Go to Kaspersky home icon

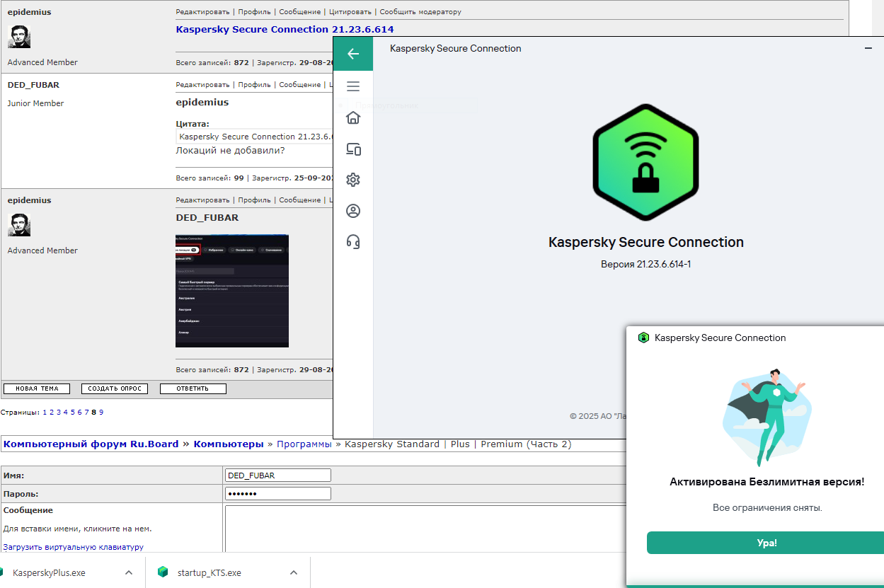[353, 117]
